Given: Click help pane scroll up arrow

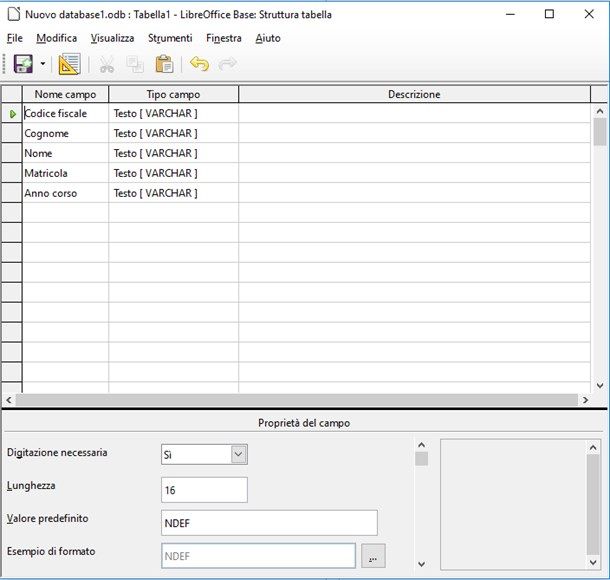Looking at the screenshot, I should coord(593,447).
